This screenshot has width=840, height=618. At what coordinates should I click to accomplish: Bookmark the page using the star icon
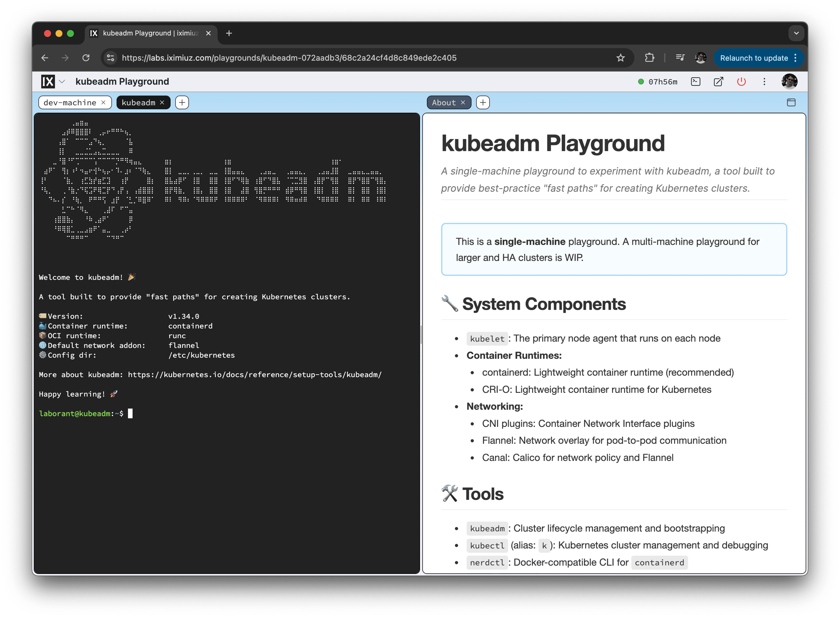620,58
